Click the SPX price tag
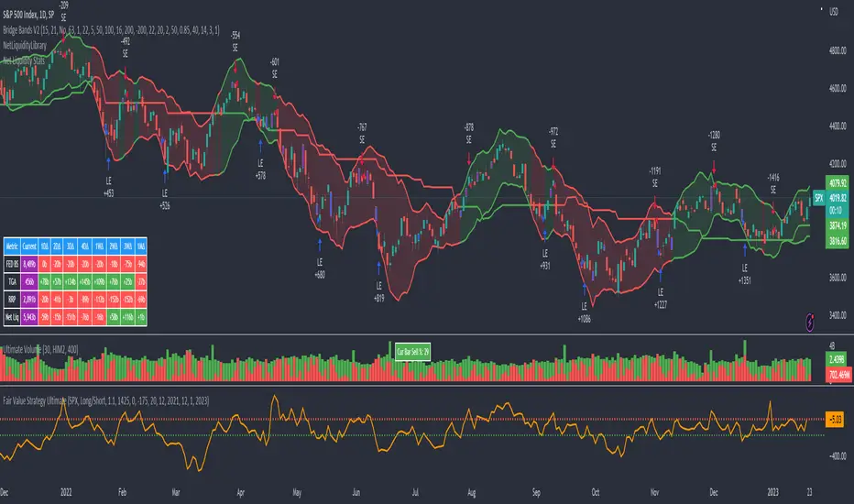Image resolution: width=854 pixels, height=504 pixels. [x=818, y=198]
